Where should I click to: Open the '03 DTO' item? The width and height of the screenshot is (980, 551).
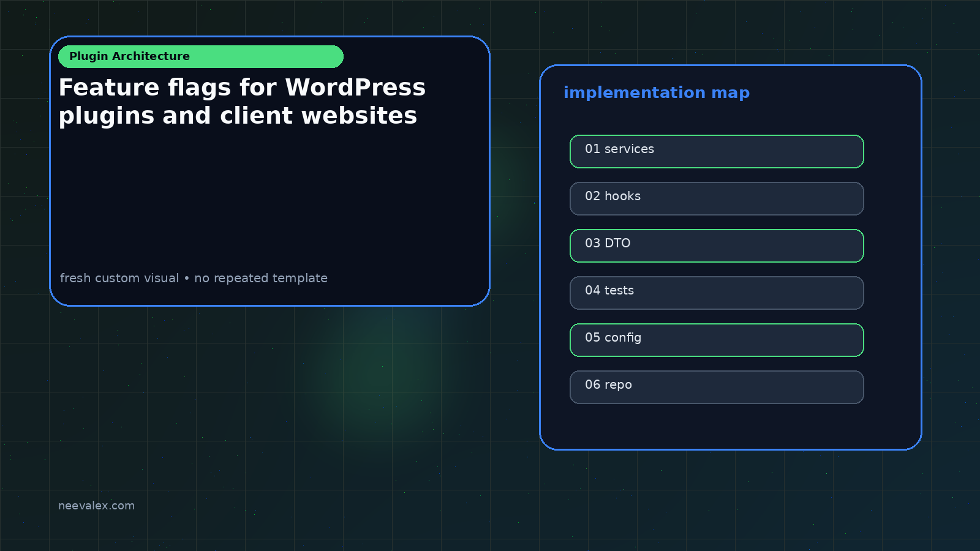click(x=717, y=246)
